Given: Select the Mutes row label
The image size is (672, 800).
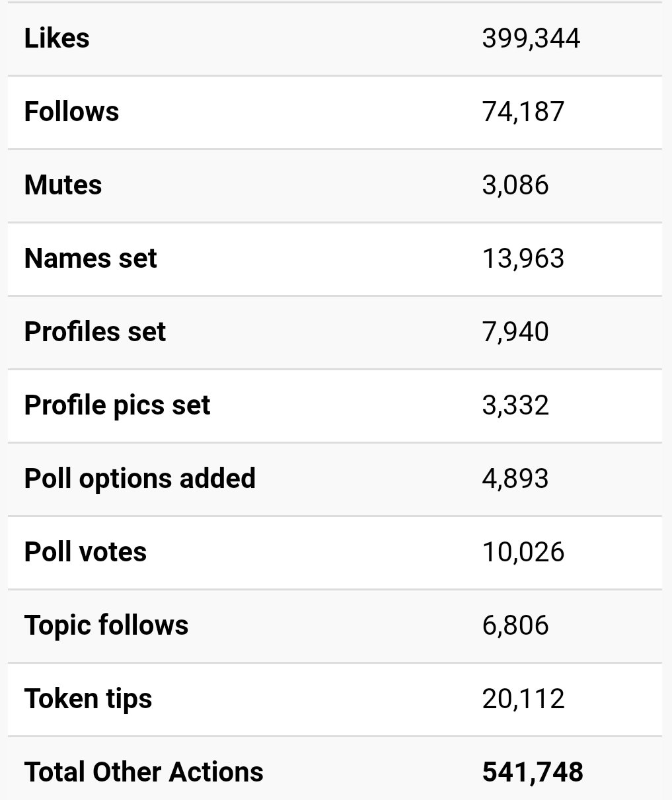Looking at the screenshot, I should coord(63,185).
